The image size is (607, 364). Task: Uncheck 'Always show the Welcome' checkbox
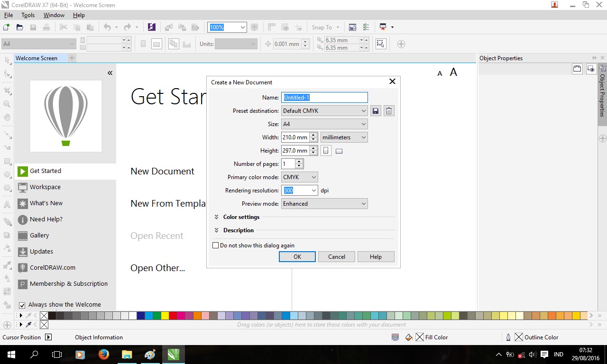22,305
